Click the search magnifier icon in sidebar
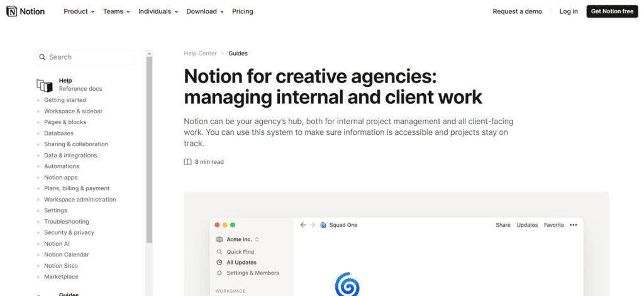This screenshot has height=296, width=644. (x=42, y=57)
